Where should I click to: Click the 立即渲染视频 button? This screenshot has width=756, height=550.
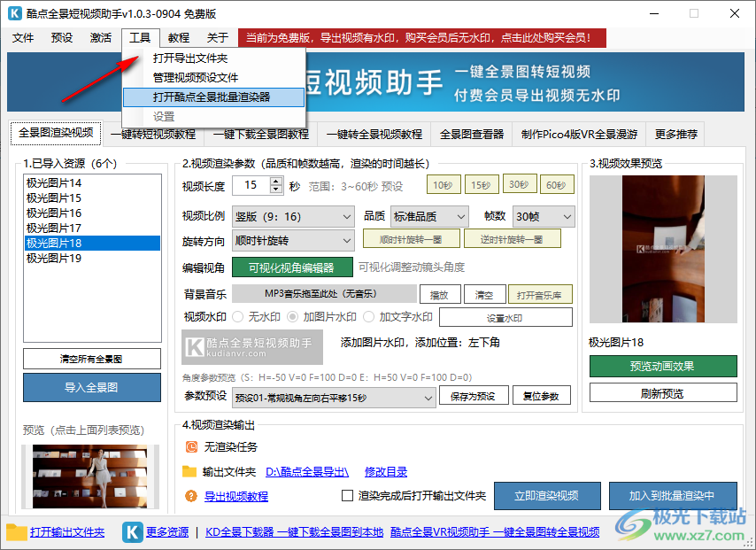(546, 495)
